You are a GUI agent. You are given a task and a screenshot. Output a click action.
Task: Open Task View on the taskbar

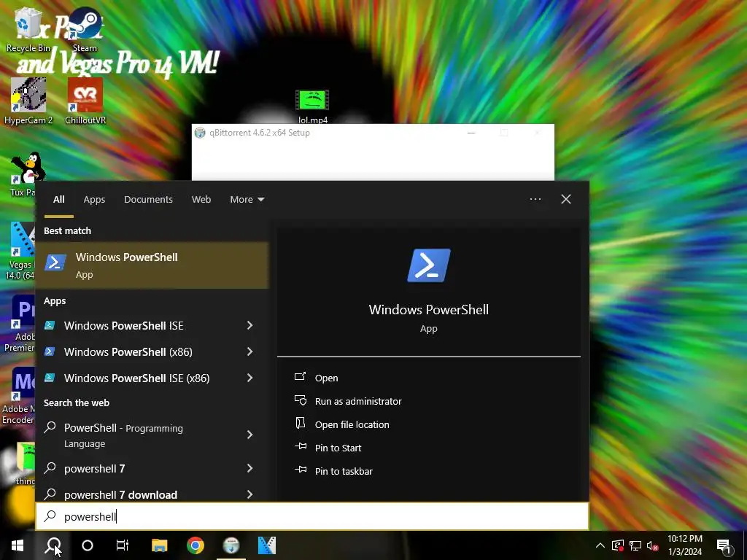[123, 545]
